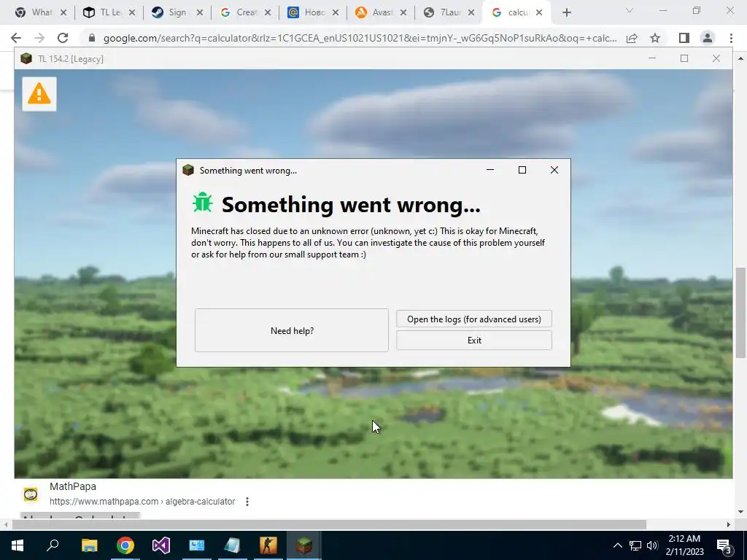Viewport: 747px width, 560px height.
Task: Click Exit in the error dialog
Action: (x=474, y=340)
